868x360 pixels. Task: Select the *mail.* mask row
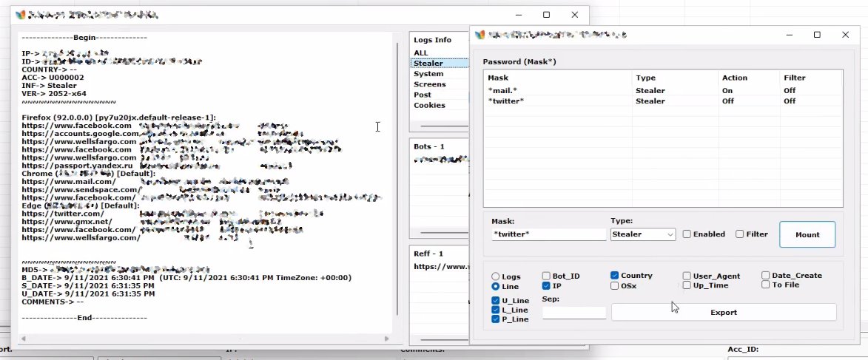tap(662, 91)
